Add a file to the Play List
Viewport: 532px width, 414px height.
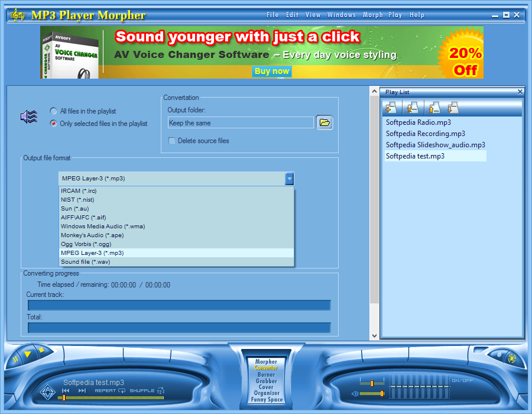(391, 108)
